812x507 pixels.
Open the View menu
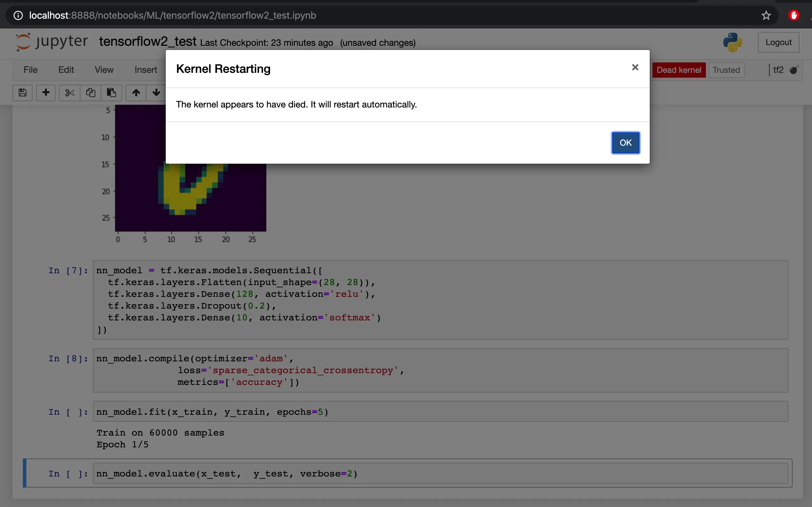(104, 70)
